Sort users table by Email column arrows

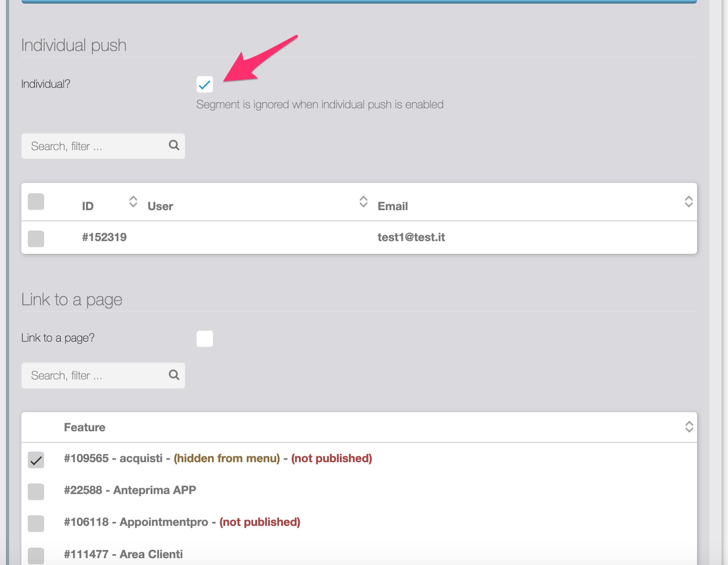point(688,202)
